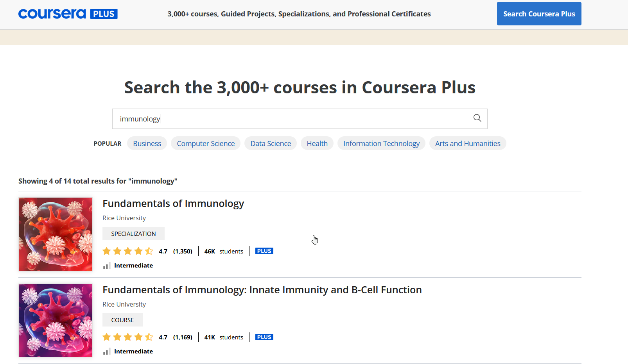Click the star rating of the specialization
The width and height of the screenshot is (628, 364).
pyautogui.click(x=128, y=251)
